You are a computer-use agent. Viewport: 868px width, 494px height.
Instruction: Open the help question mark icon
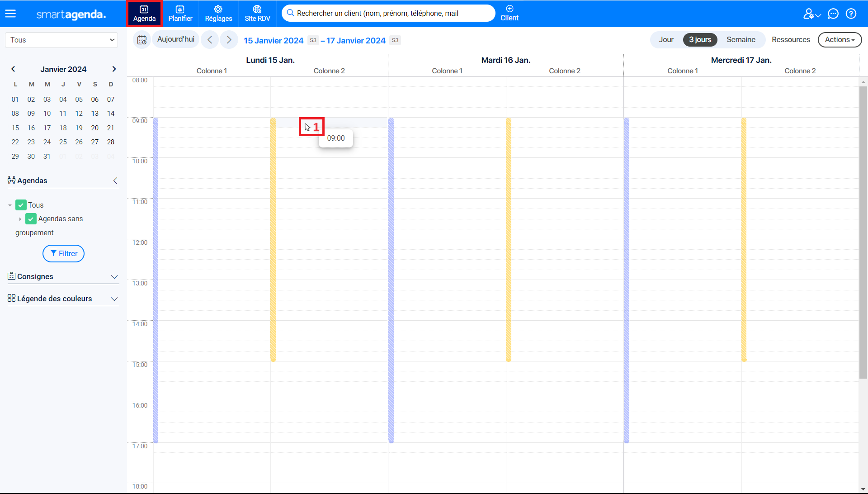point(851,14)
